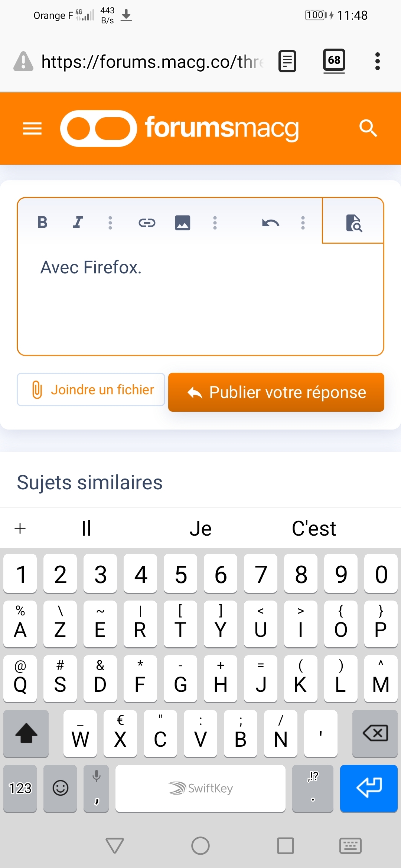The width and height of the screenshot is (401, 868).
Task: Undo the last edit in the editor
Action: pos(270,223)
